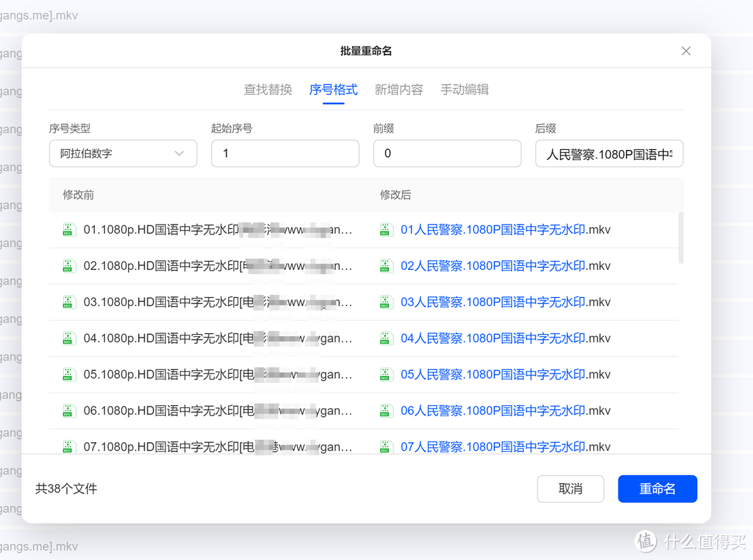Click the 前缀 field label
Viewport: 753px width, 560px height.
click(383, 128)
